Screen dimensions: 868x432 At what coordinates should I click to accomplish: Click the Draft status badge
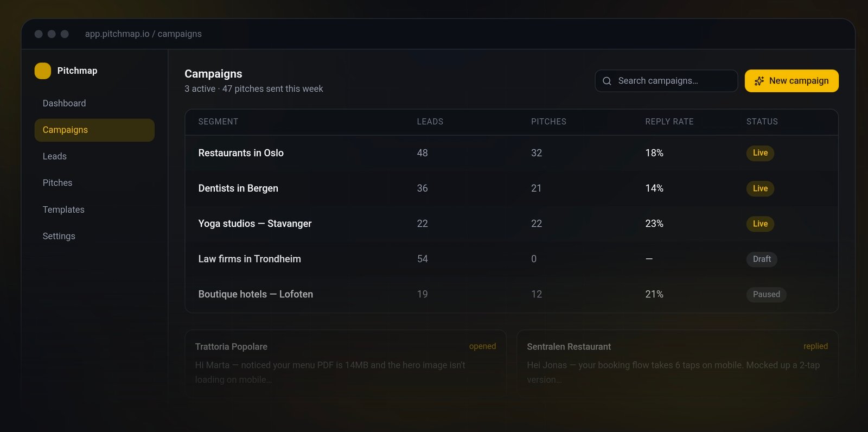pos(762,259)
